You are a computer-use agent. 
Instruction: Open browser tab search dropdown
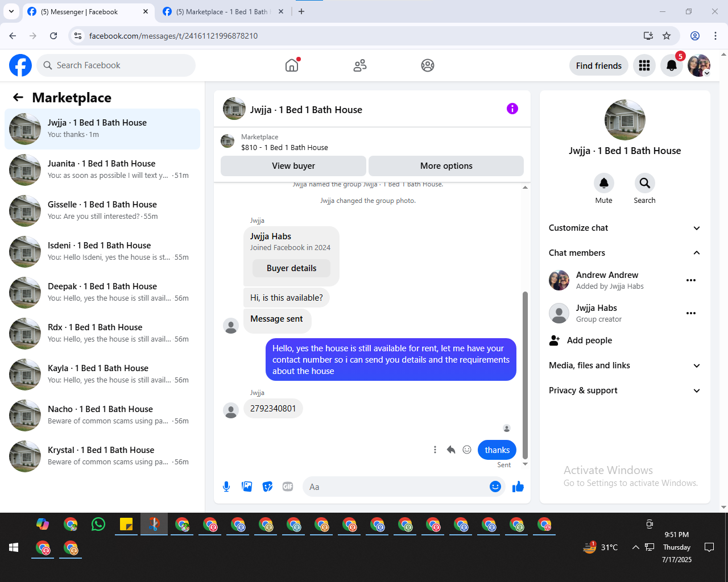11,11
